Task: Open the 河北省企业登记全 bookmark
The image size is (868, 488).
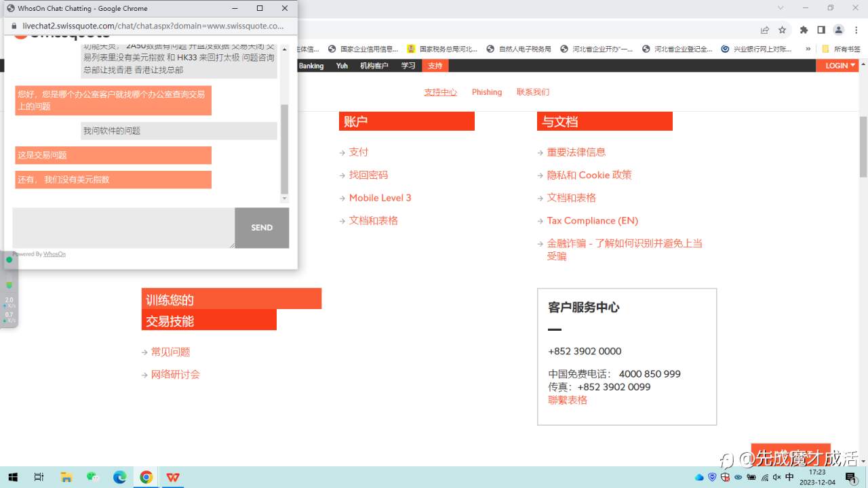Action: (x=676, y=49)
